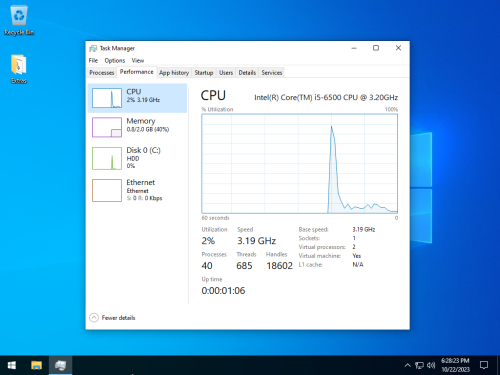
Task: Open the Options menu
Action: tap(115, 60)
